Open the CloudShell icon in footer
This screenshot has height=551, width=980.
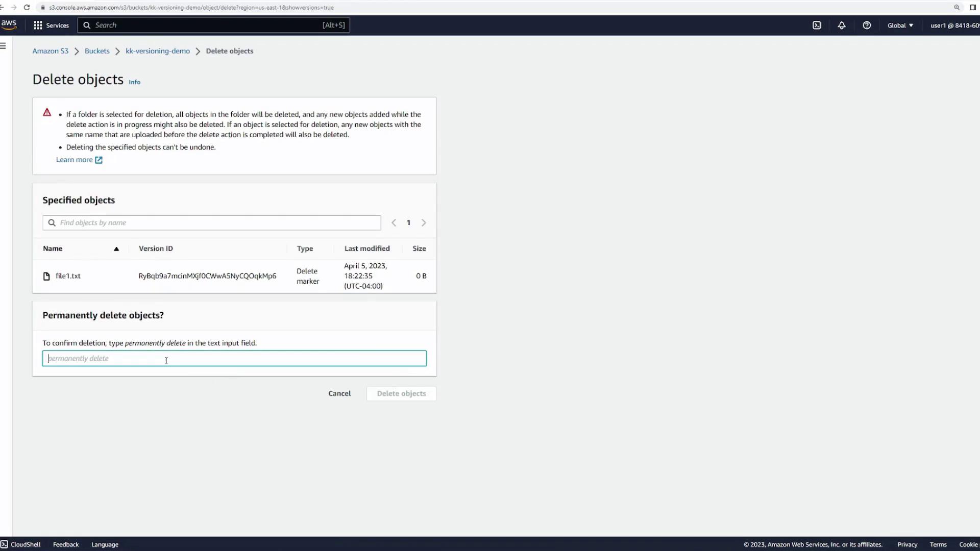coord(5,544)
